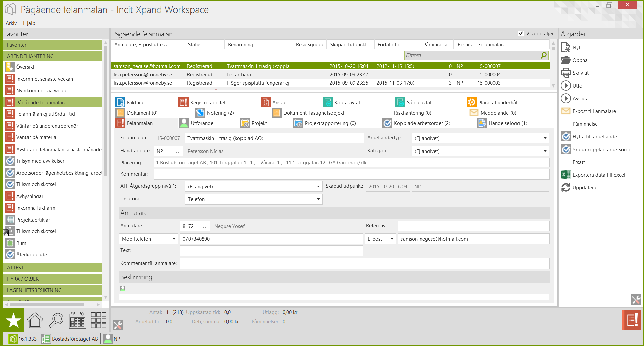This screenshot has height=346, width=644.
Task: Click the Utför play icon
Action: 566,85
